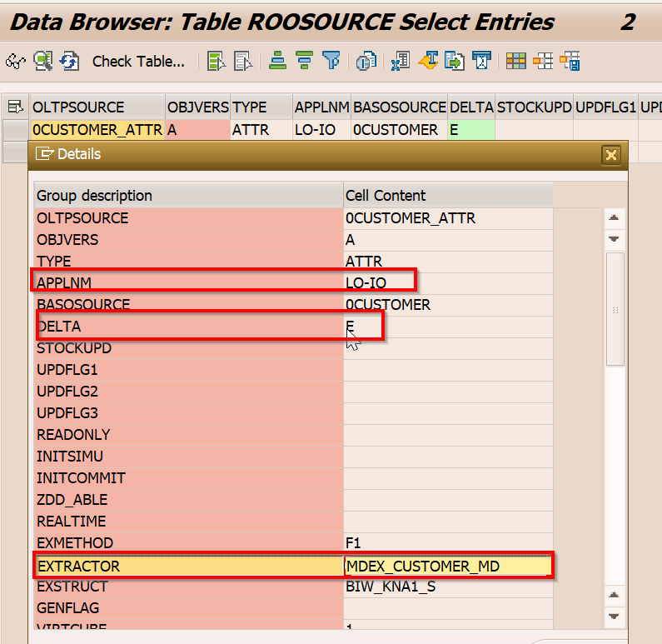Click the Refresh icon in toolbar
Screen dimensions: 662x644
tap(69, 61)
